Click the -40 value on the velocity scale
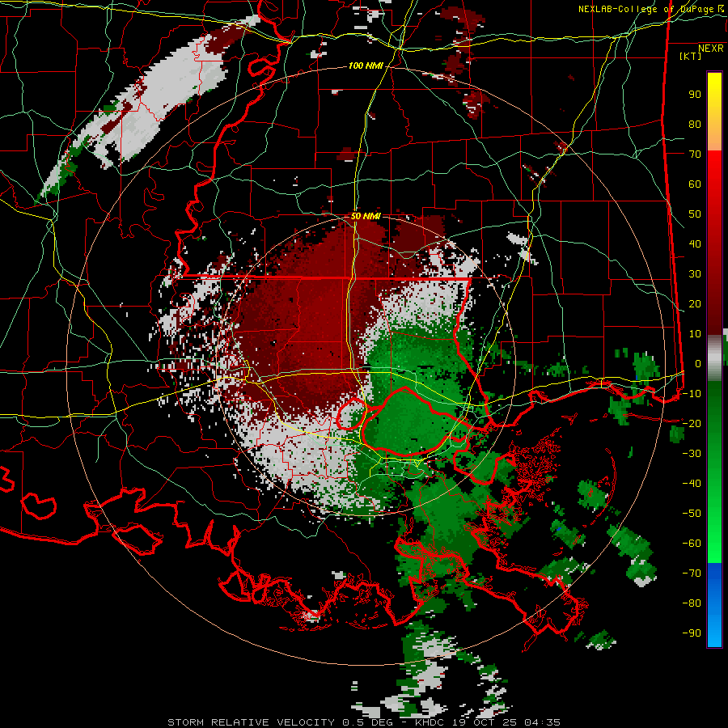728x728 pixels. [692, 484]
